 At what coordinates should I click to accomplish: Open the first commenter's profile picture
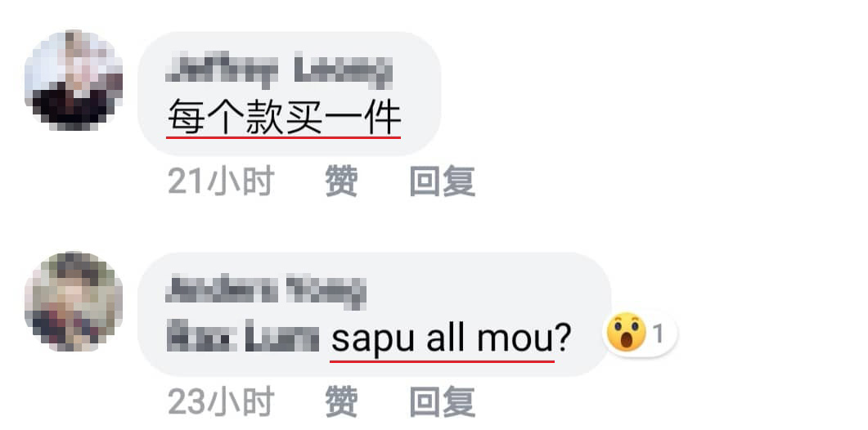coord(74,80)
